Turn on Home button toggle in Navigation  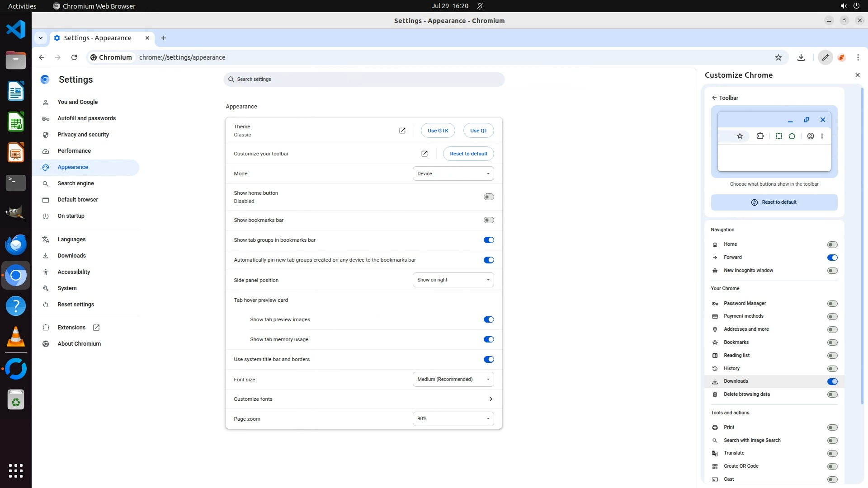tap(832, 244)
